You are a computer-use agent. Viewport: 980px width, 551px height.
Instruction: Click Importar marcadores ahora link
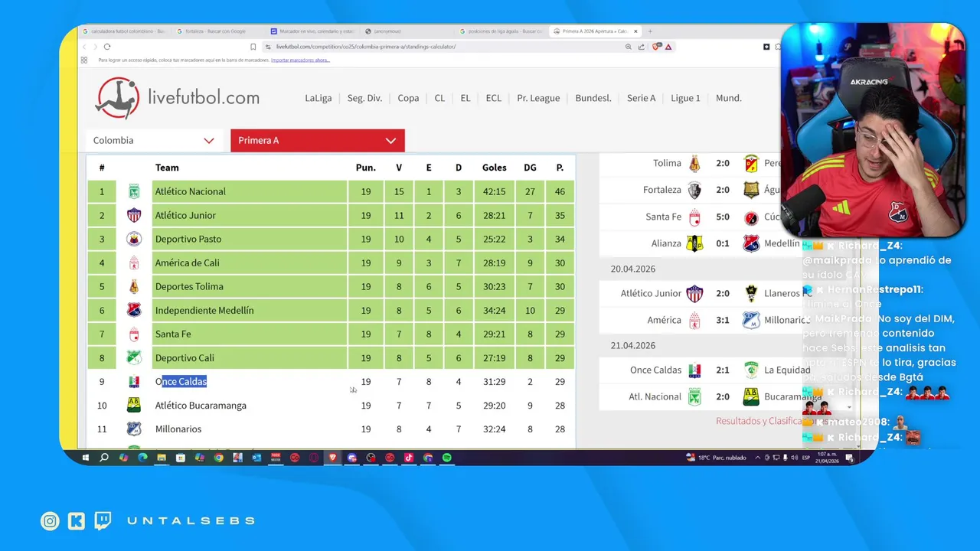300,60
